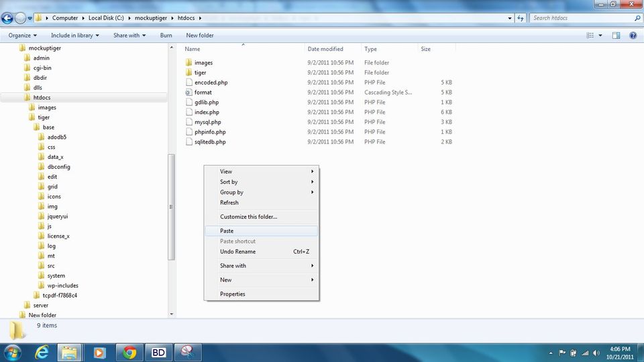The height and width of the screenshot is (362, 644).
Task: Click Local Disk (C:) breadcrumb
Action: coord(106,18)
